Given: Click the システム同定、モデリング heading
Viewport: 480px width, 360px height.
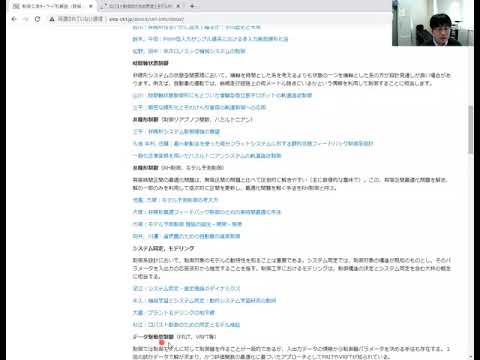Looking at the screenshot, I should [x=163, y=248].
